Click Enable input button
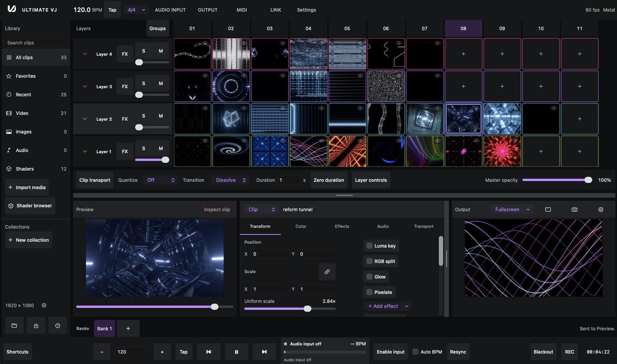 point(391,352)
